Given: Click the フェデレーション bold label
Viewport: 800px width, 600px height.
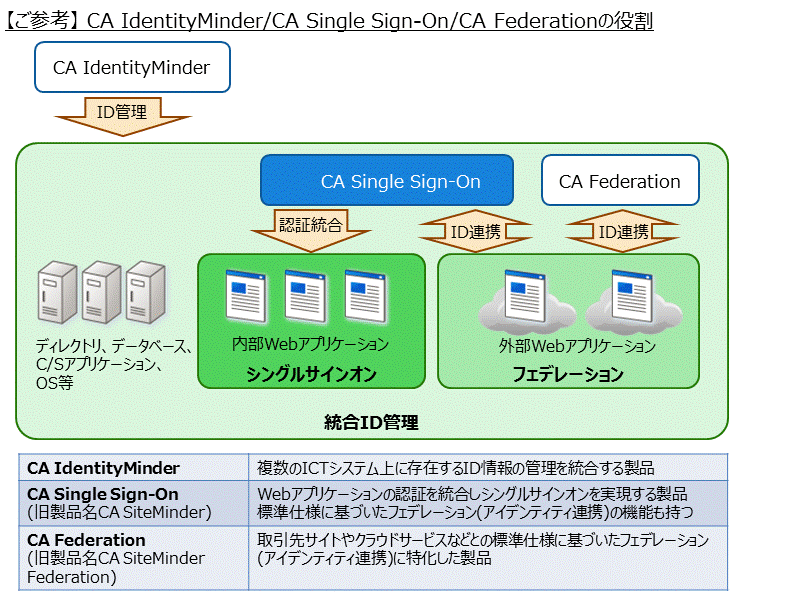Looking at the screenshot, I should click(568, 374).
